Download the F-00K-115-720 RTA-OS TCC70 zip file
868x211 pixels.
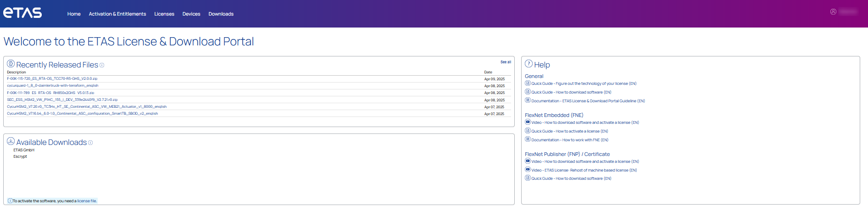click(52, 79)
